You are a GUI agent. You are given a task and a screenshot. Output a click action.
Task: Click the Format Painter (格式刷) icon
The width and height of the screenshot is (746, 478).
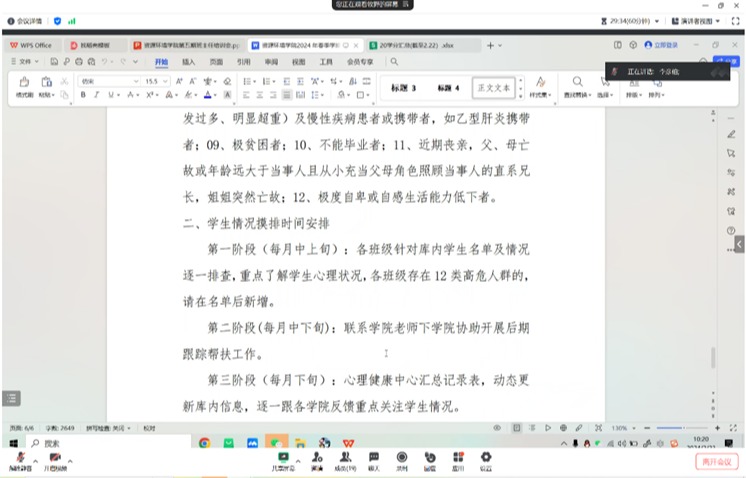click(24, 83)
